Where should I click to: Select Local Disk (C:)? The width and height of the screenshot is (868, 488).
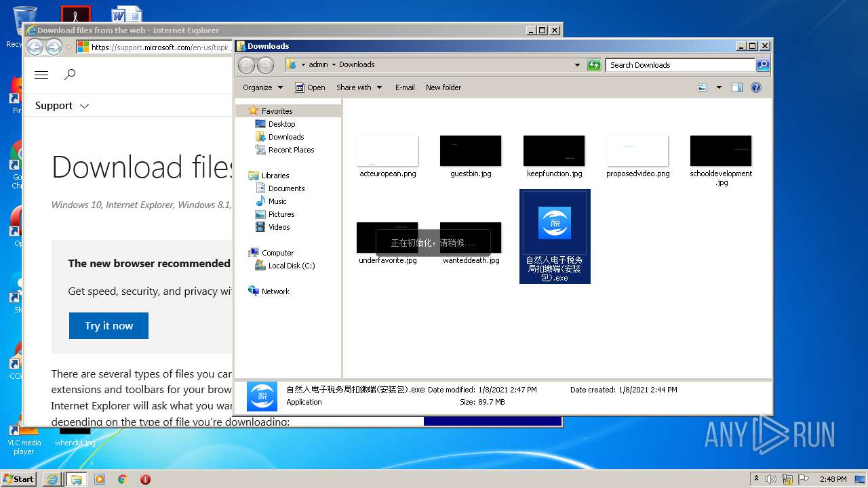click(292, 266)
